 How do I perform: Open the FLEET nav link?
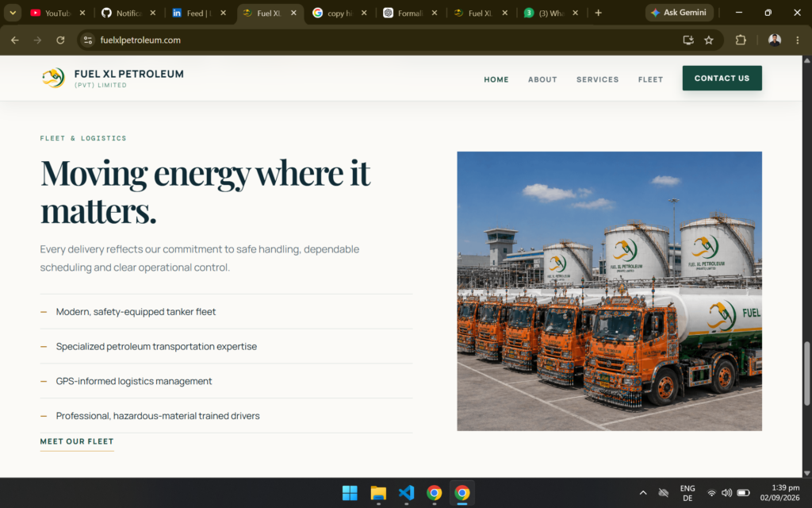(x=650, y=79)
